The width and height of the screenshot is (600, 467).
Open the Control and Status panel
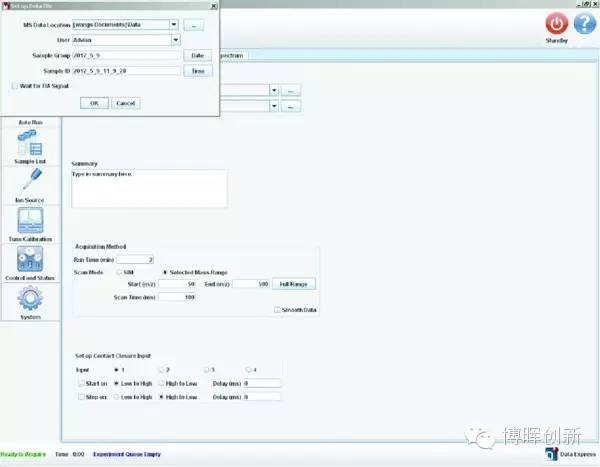pyautogui.click(x=29, y=263)
